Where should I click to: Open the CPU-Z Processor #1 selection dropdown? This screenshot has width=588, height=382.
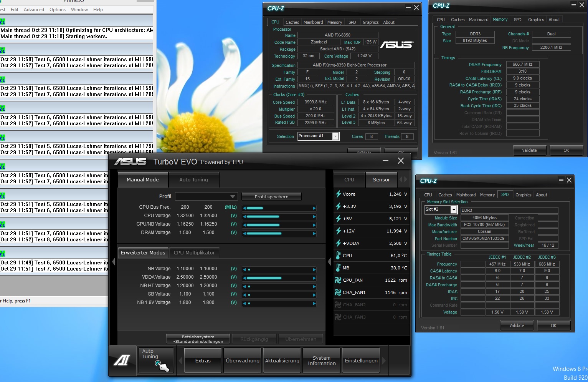(335, 136)
